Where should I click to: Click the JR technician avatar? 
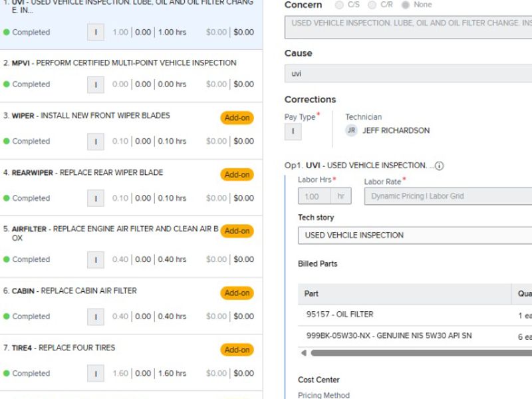pos(351,130)
